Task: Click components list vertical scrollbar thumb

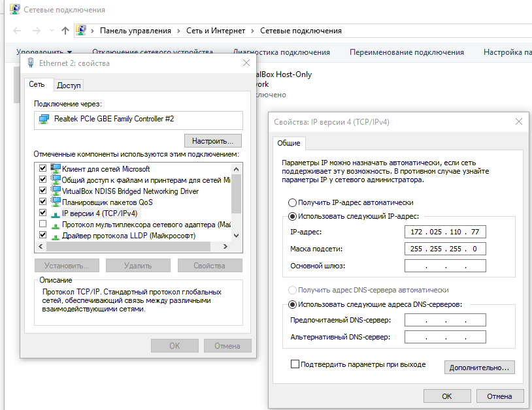Action: pyautogui.click(x=236, y=194)
